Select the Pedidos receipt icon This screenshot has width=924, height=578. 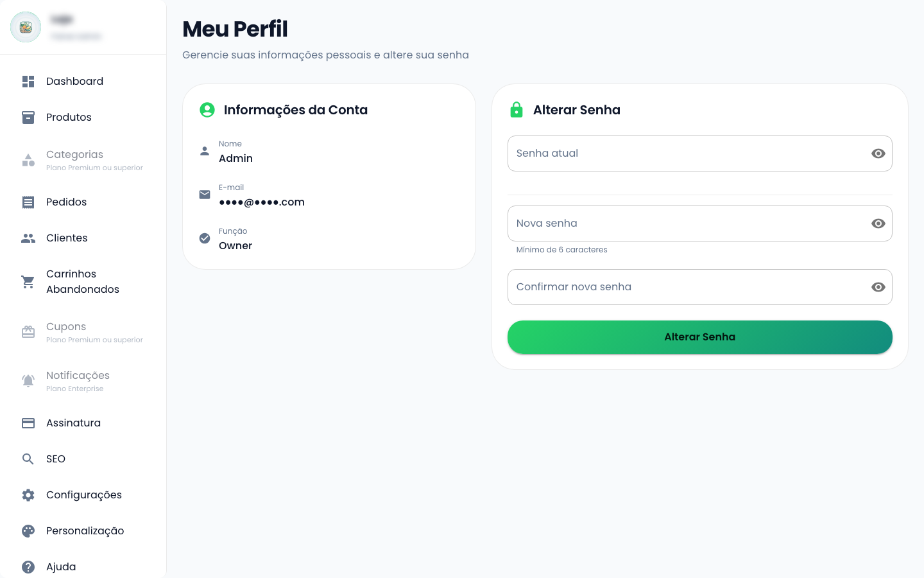click(x=28, y=202)
